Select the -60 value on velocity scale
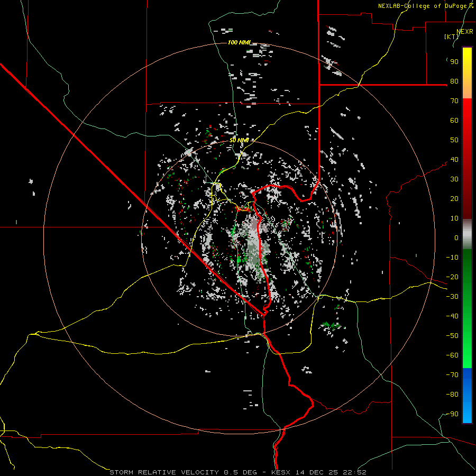476x476 pixels. 452,355
